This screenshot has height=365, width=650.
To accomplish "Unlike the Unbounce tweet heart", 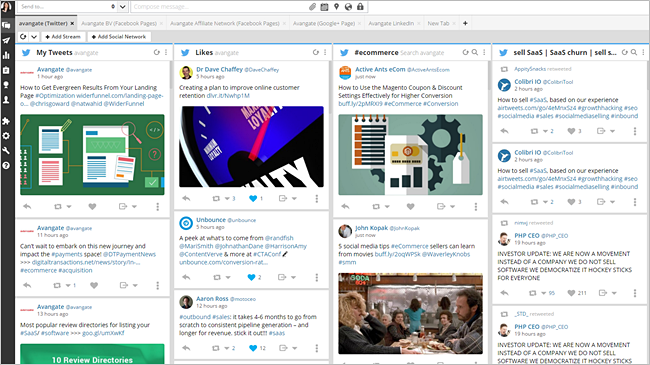I will click(x=251, y=277).
